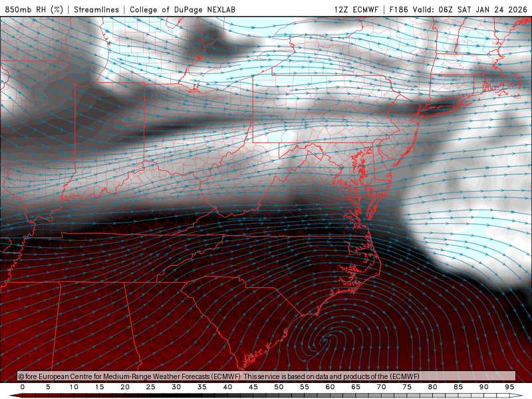The width and height of the screenshot is (532, 399).
Task: Select the "95" color bar label
Action: 509,387
